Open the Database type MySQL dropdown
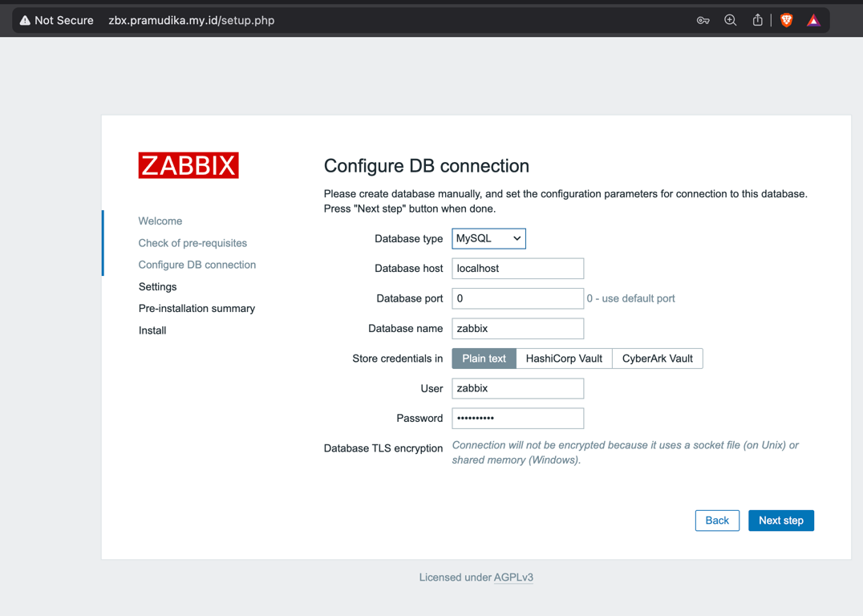The height and width of the screenshot is (616, 863). coord(488,238)
